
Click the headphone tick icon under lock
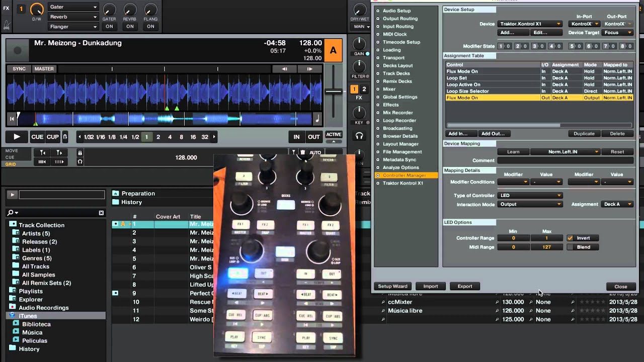tap(80, 161)
